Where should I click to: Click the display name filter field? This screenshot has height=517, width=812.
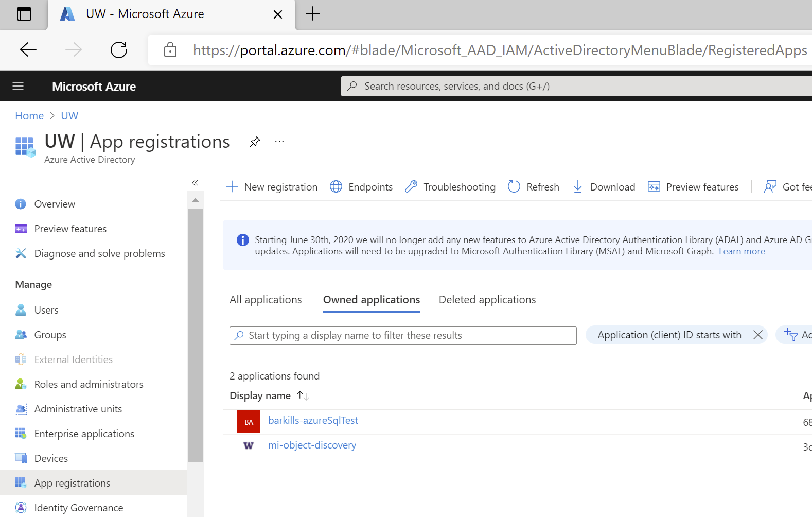(x=403, y=336)
